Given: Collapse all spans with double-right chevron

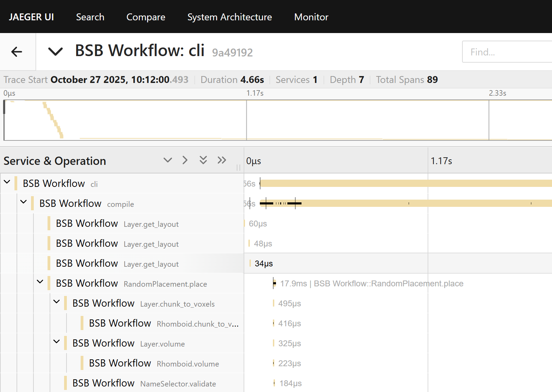Looking at the screenshot, I should 222,160.
